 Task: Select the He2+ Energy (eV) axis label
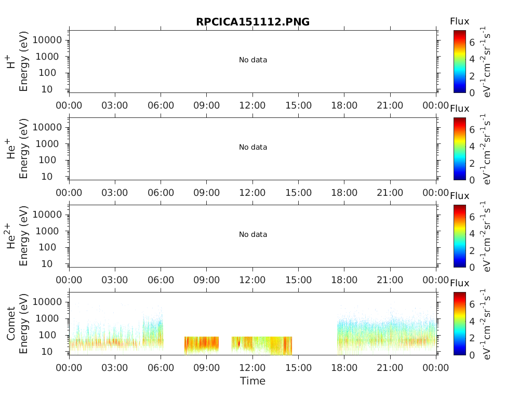pyautogui.click(x=23, y=236)
